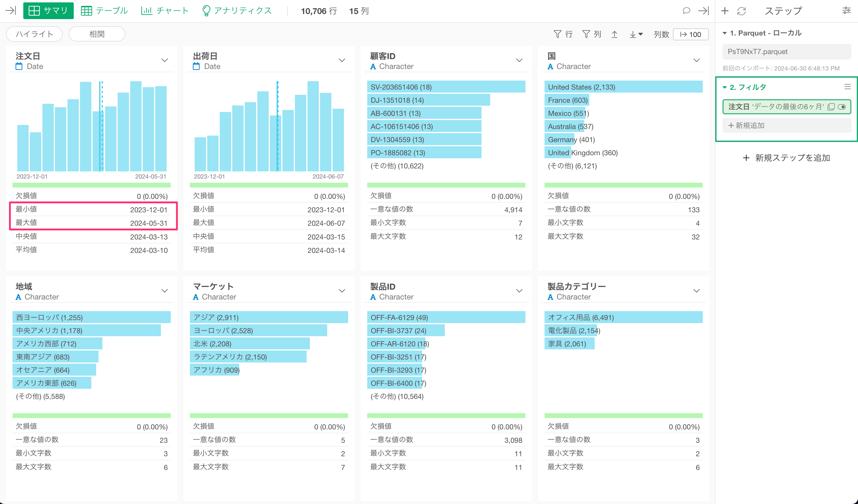The image size is (858, 504).
Task: Open the step settings sliders icon
Action: tap(846, 10)
